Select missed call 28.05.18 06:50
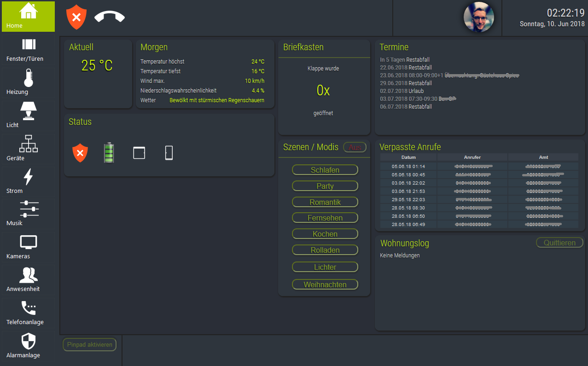The image size is (588, 366). click(x=479, y=216)
